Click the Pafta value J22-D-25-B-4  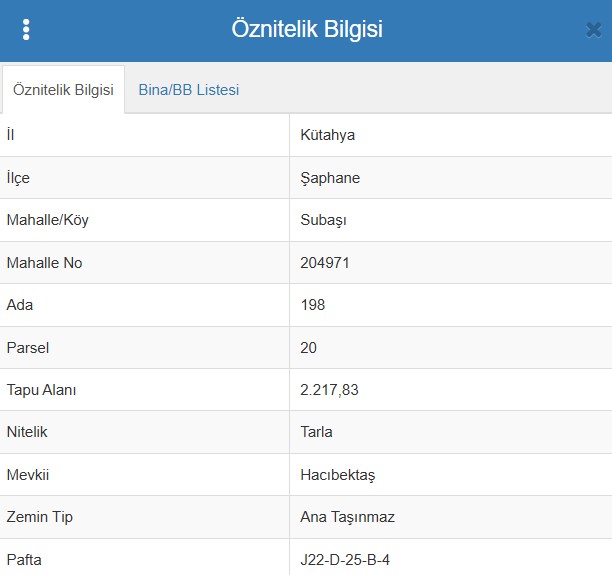coord(344,559)
